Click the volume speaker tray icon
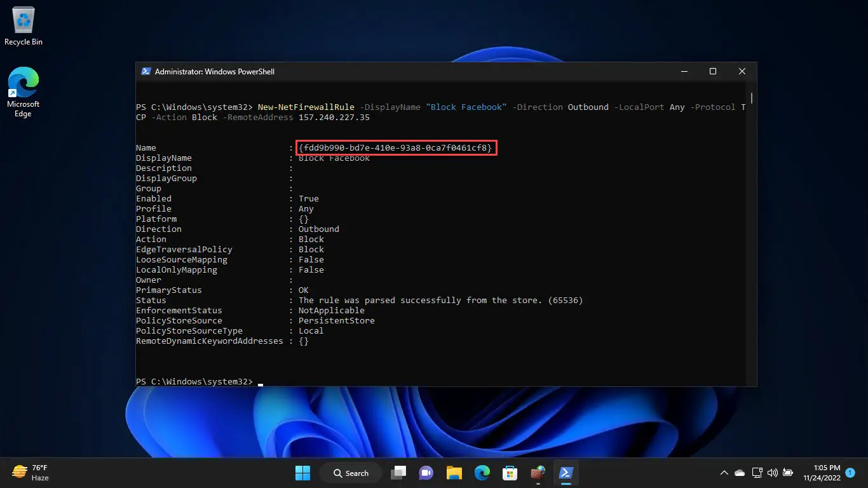Viewport: 868px width, 488px height. coord(772,473)
